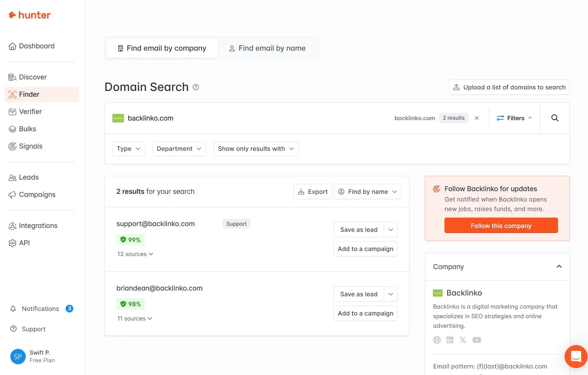This screenshot has height=375, width=588.
Task: Open the Type filter dropdown
Action: pos(129,149)
